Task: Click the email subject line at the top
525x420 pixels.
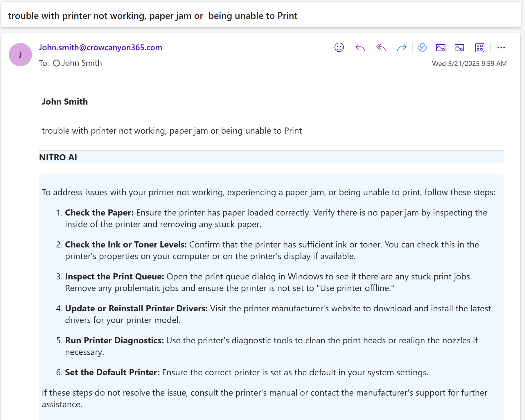Action: coord(153,16)
